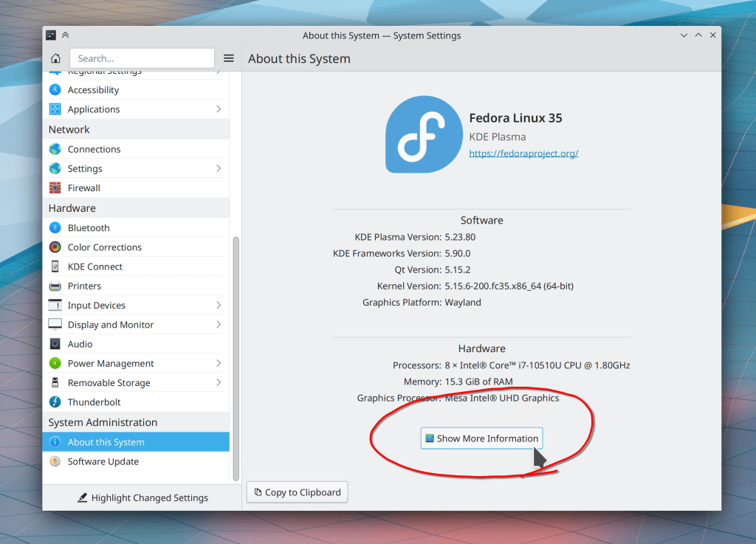Open the hamburger menu beside search
This screenshot has height=544, width=756.
(x=229, y=58)
